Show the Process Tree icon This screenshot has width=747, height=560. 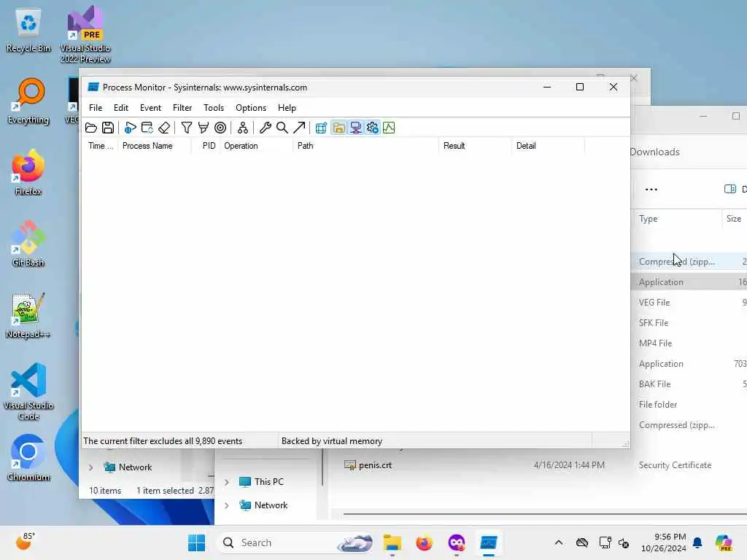(x=243, y=128)
